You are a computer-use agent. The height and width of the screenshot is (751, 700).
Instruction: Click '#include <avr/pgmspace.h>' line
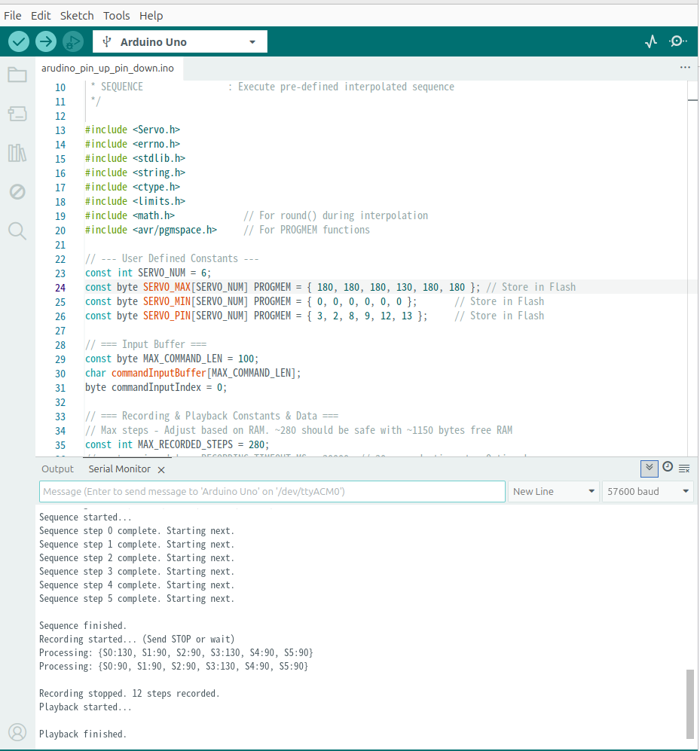point(151,230)
